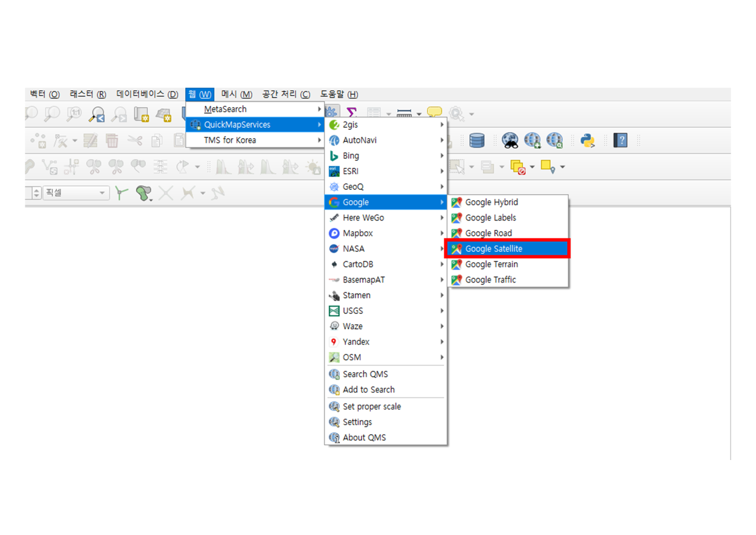
Task: Open the MetaSearch binoculars globe icon
Action: pos(510,141)
